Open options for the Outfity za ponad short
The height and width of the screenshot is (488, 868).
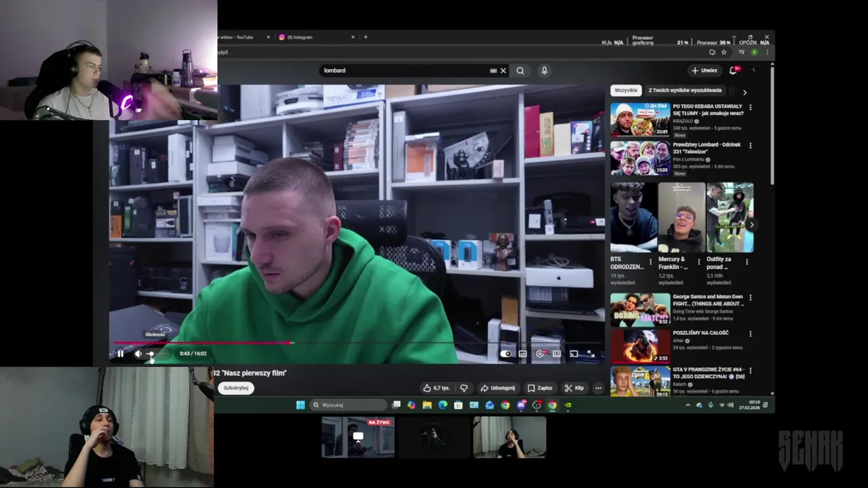(747, 262)
